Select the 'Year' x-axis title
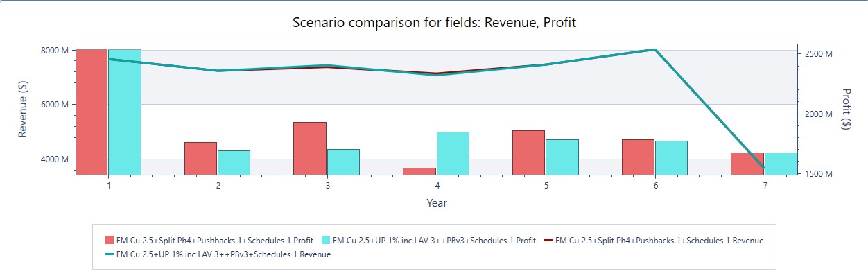Screen dimensions: 868x278 [x=437, y=203]
